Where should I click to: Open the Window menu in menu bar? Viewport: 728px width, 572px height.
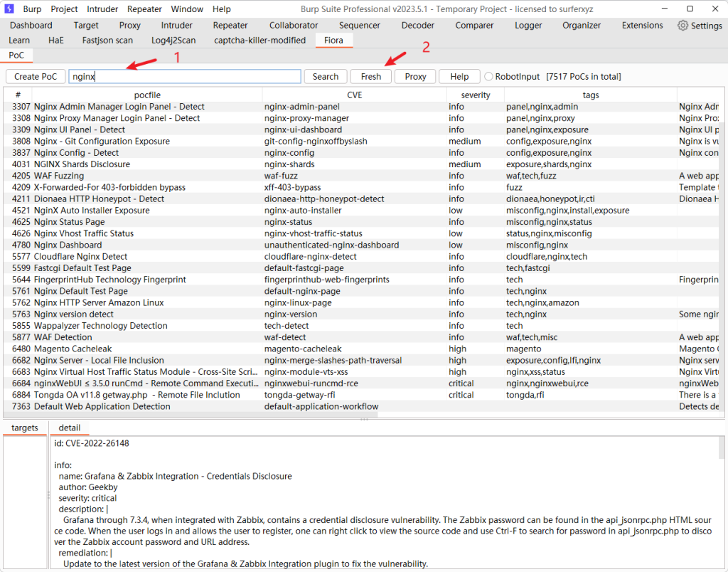[x=187, y=9]
